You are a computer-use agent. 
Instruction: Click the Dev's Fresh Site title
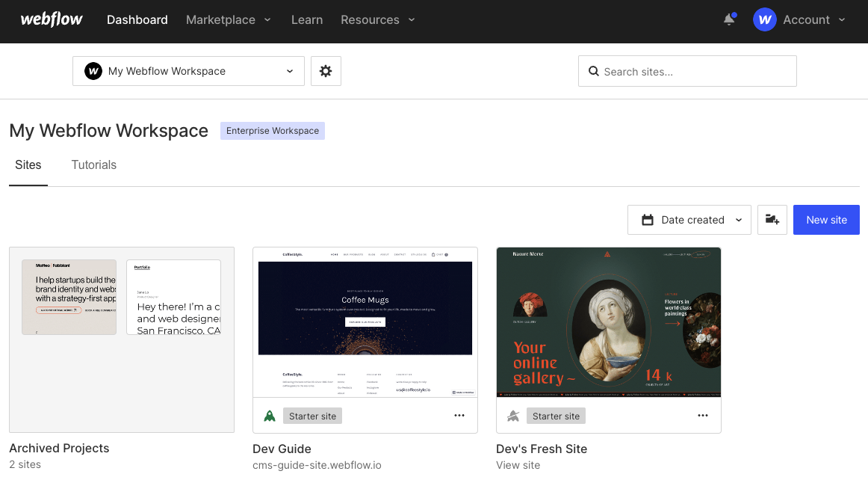tap(542, 449)
